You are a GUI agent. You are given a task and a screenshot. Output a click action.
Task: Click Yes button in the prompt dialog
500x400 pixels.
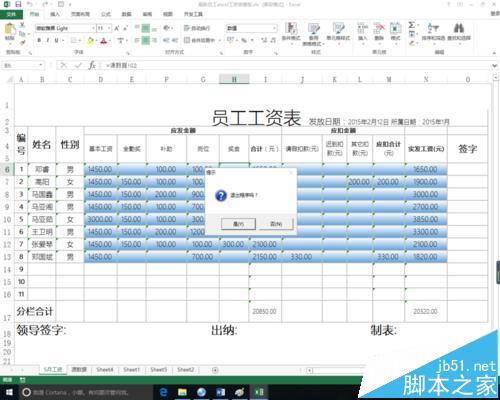point(238,224)
